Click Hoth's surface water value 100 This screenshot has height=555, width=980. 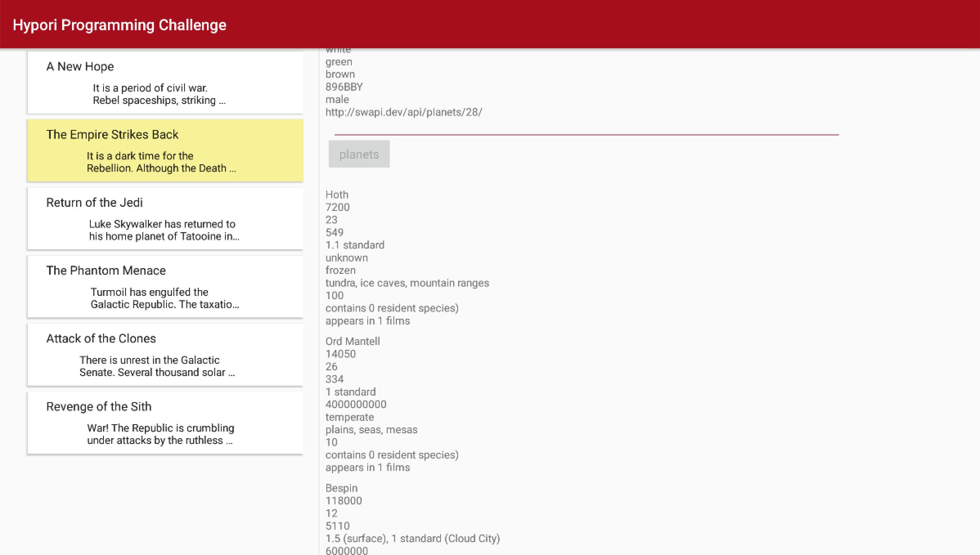(x=335, y=295)
